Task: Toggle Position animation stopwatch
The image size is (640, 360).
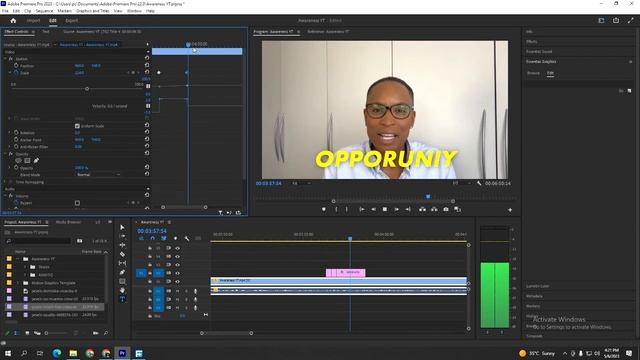Action: 16,65
